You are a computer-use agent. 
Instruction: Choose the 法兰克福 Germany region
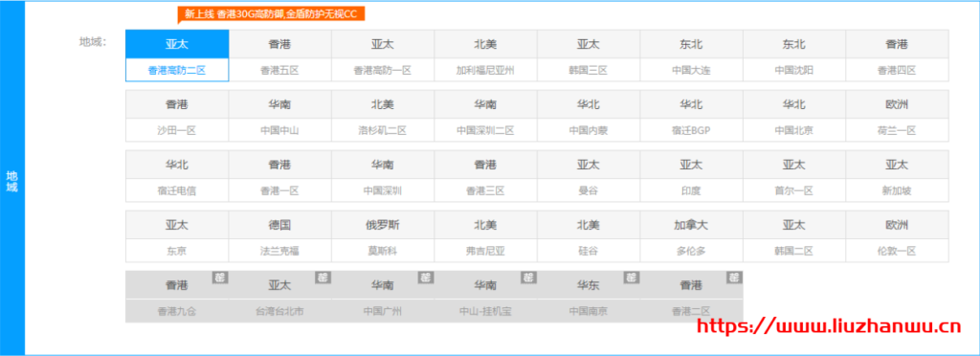coord(280,236)
